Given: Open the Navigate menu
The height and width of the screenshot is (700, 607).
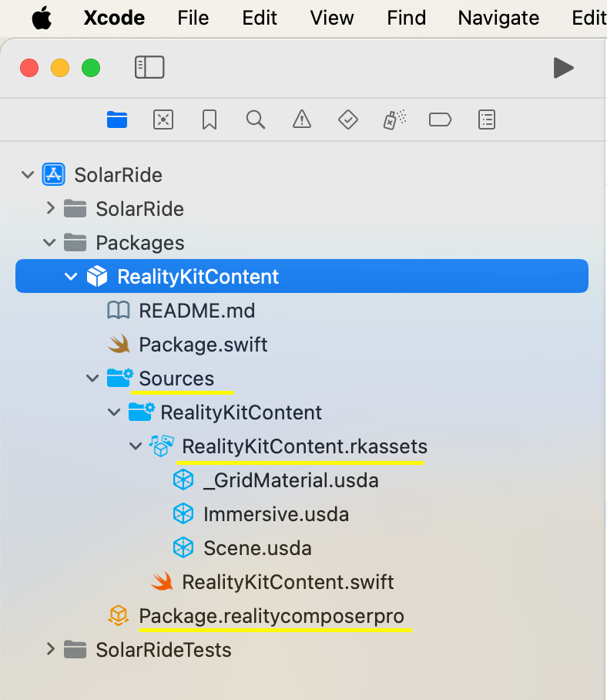Looking at the screenshot, I should tap(498, 18).
